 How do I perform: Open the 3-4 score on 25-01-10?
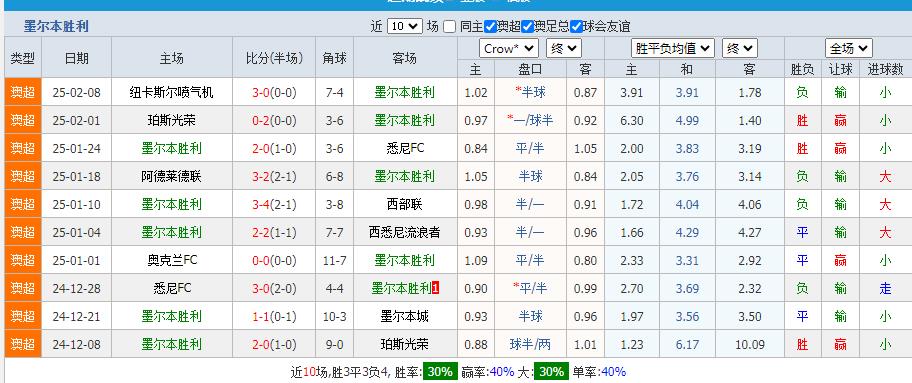pos(261,204)
